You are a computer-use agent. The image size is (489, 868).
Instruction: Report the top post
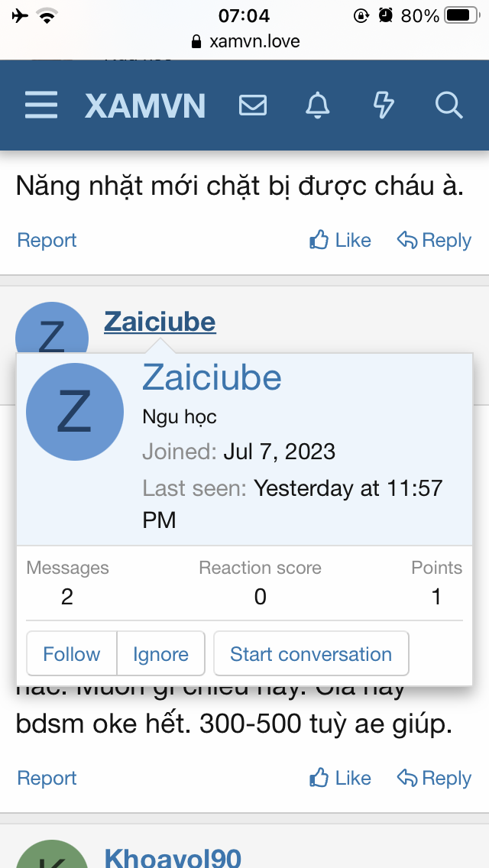pos(47,241)
